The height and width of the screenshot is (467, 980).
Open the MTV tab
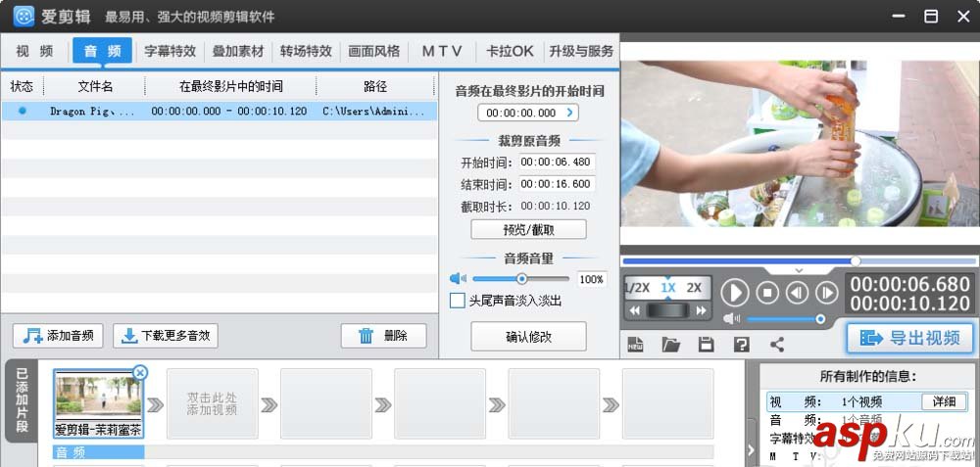pyautogui.click(x=442, y=51)
